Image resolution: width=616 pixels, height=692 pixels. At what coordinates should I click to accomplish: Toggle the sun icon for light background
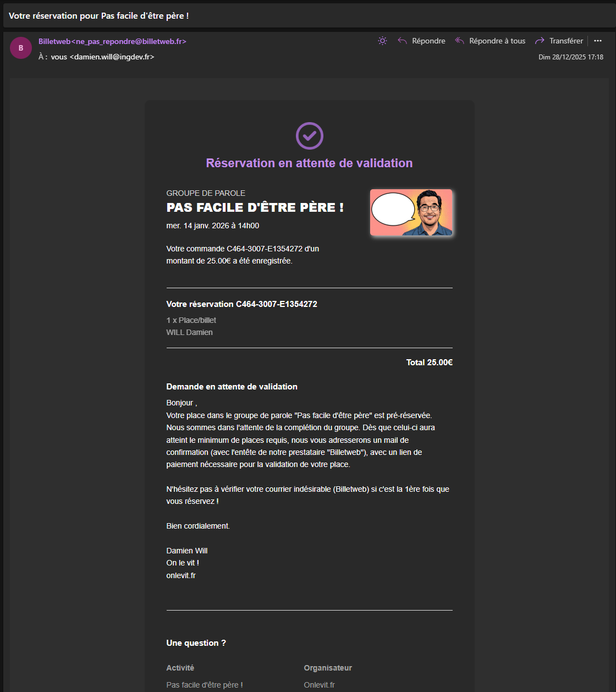382,41
